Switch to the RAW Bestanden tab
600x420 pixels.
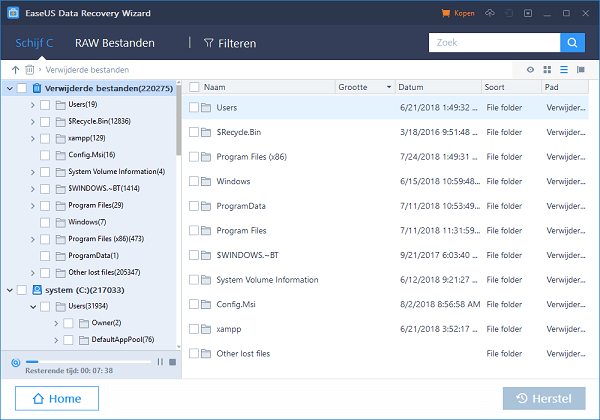[x=115, y=43]
